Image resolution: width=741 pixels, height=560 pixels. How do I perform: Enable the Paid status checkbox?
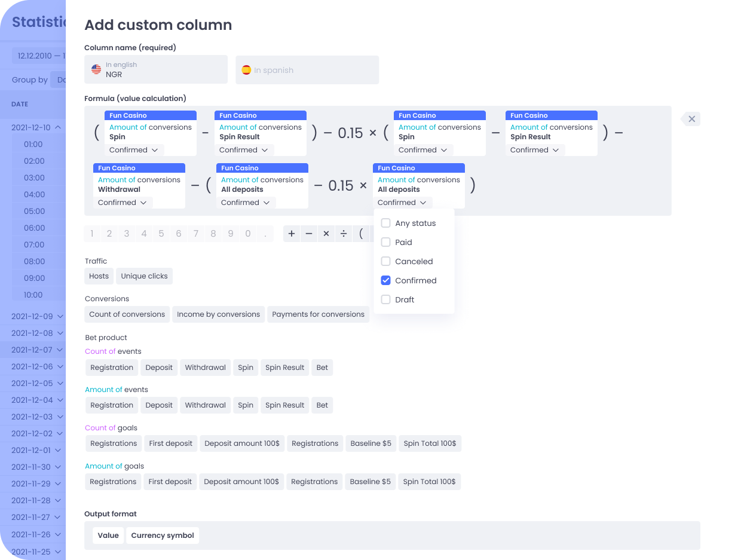(x=386, y=242)
